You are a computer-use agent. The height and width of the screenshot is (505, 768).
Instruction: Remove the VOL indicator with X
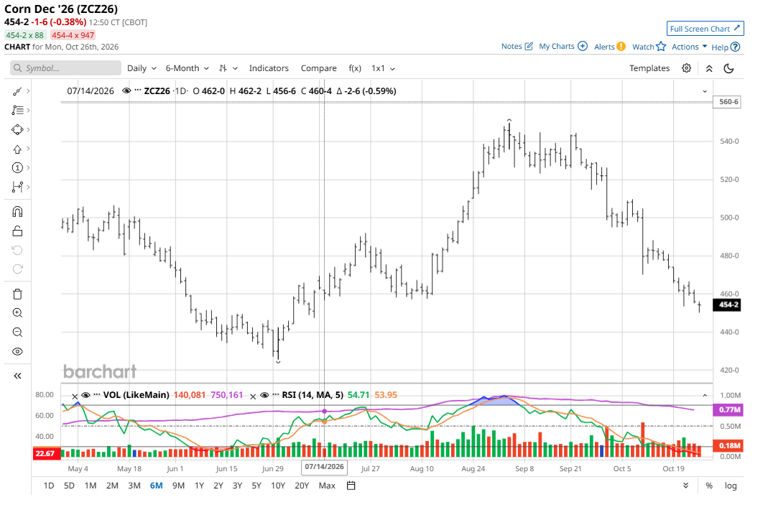pos(74,396)
